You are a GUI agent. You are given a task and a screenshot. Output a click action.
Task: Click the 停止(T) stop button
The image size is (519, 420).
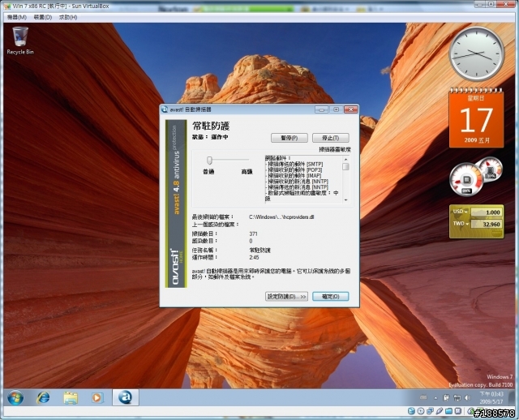click(331, 138)
